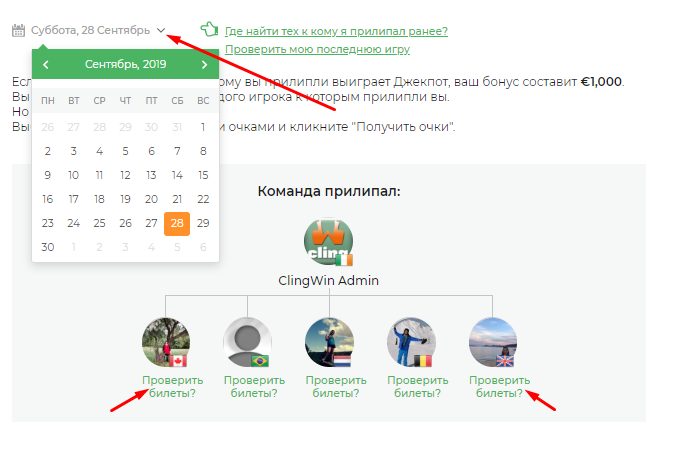Select September 12 in the calendar

pyautogui.click(x=125, y=175)
